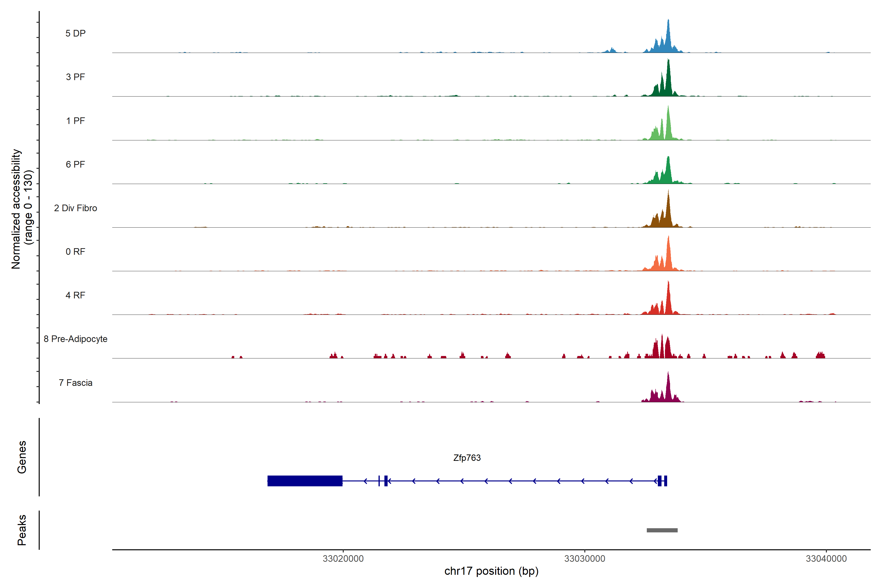Click the 3 PF track label
The image size is (882, 588).
[75, 77]
